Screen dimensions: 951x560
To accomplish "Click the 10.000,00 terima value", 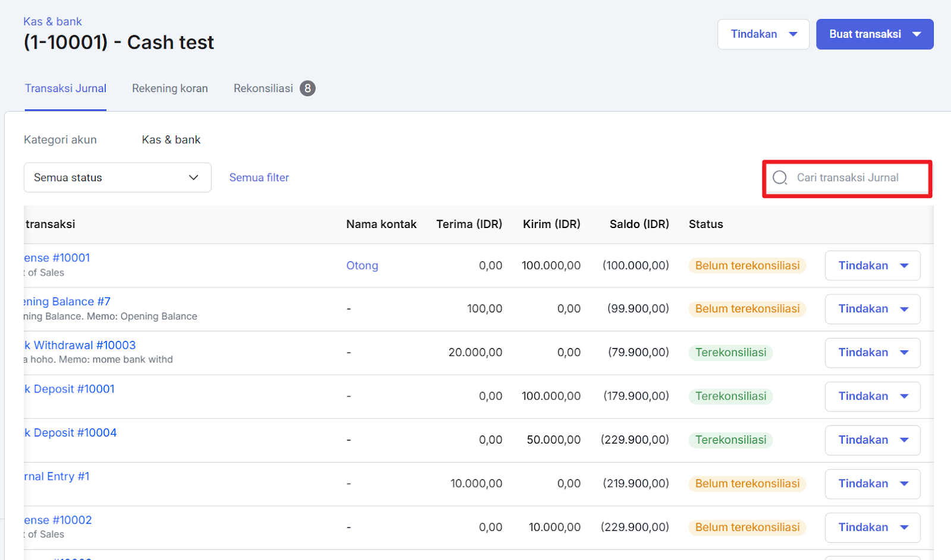I will tap(476, 484).
